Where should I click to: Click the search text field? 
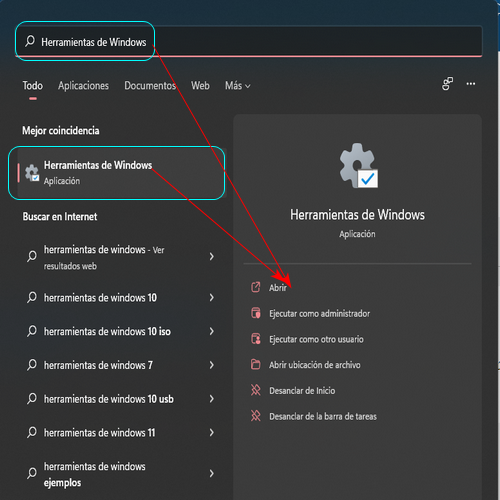click(249, 42)
